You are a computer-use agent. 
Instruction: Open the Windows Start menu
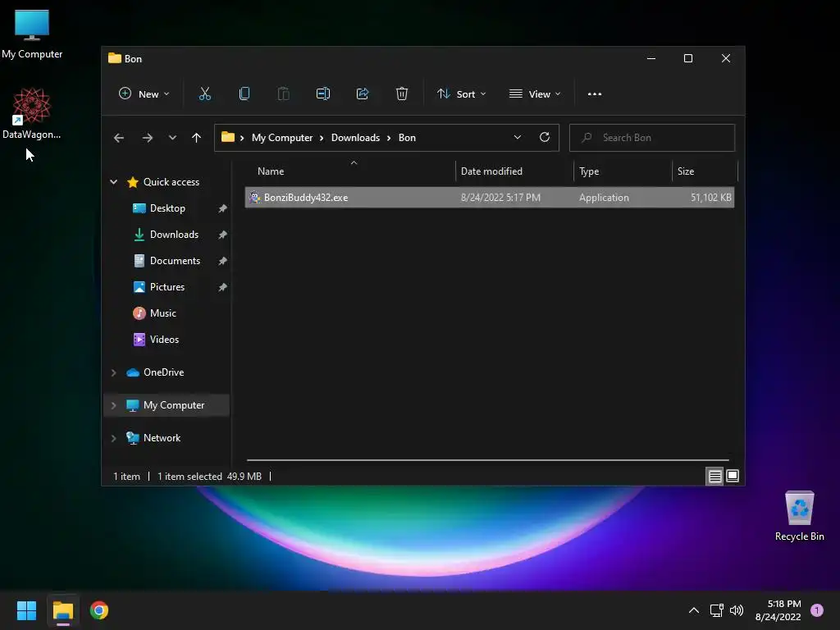(26, 610)
